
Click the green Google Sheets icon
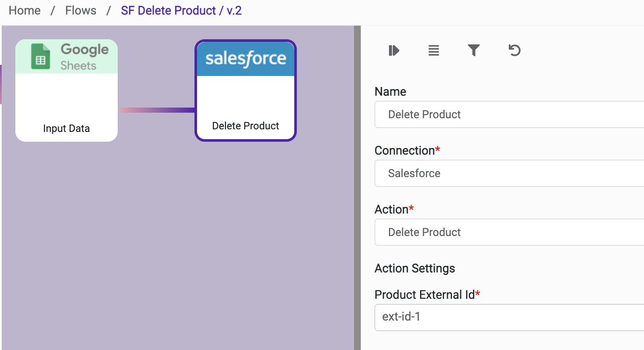41,57
